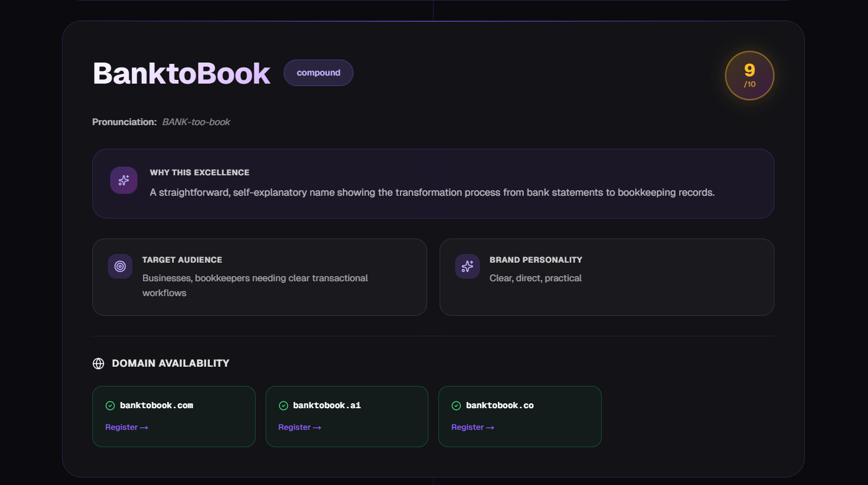Click the Brand Personality heading
Screen dimensions: 868x485
tap(536, 260)
